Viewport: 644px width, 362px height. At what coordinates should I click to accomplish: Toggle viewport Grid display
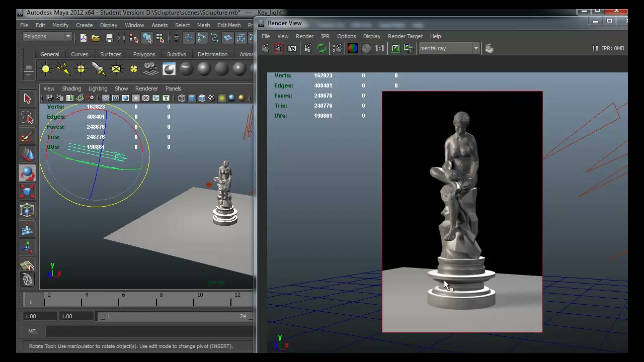tap(106, 98)
